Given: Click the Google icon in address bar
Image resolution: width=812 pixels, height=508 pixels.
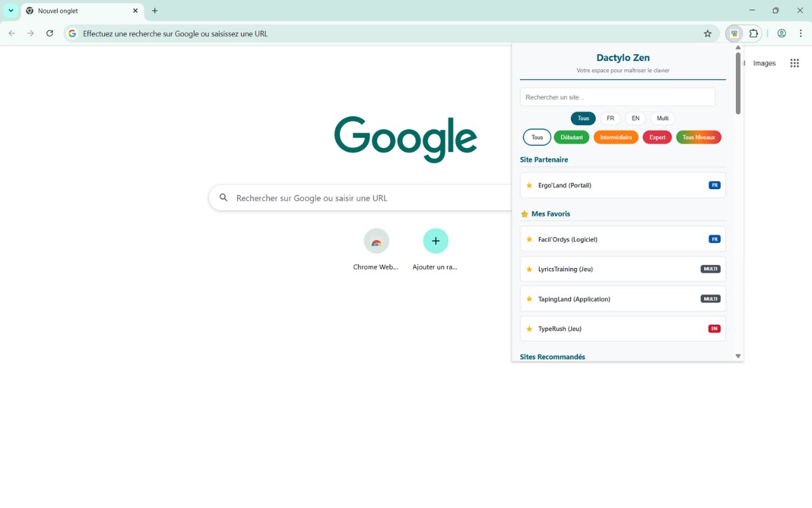Looking at the screenshot, I should pyautogui.click(x=72, y=34).
